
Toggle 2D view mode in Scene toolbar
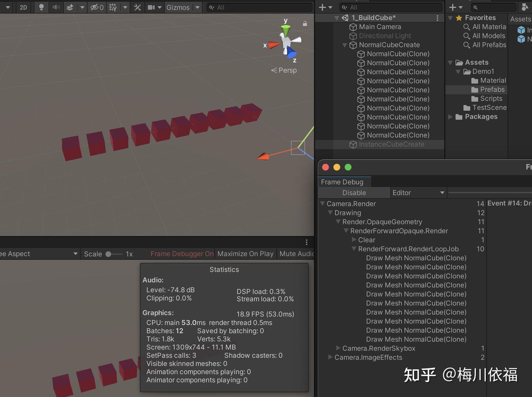[x=23, y=7]
